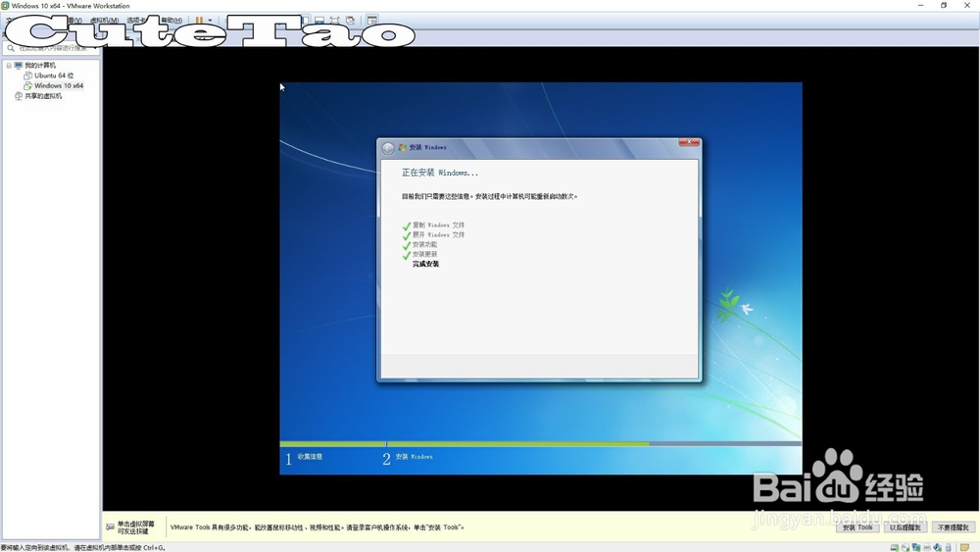Select the Windows 10 x64 virtual machine
Screen dimensions: 980x552
point(59,85)
